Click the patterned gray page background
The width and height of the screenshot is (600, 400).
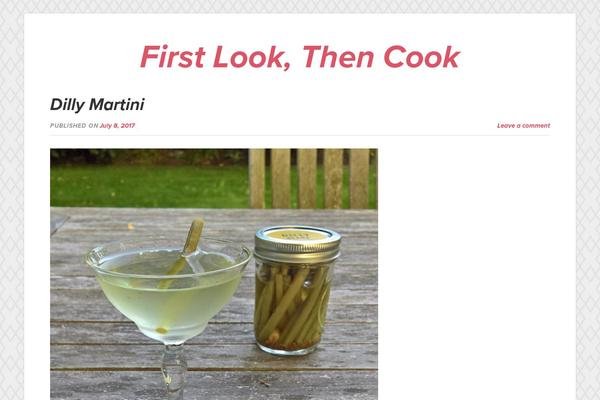pyautogui.click(x=11, y=199)
